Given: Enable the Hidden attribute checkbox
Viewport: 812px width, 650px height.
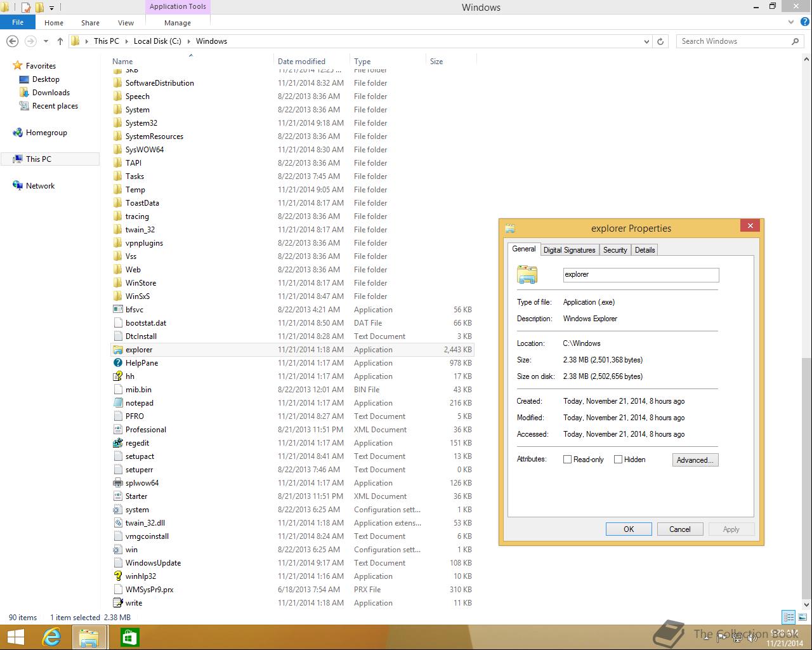Looking at the screenshot, I should pyautogui.click(x=618, y=460).
